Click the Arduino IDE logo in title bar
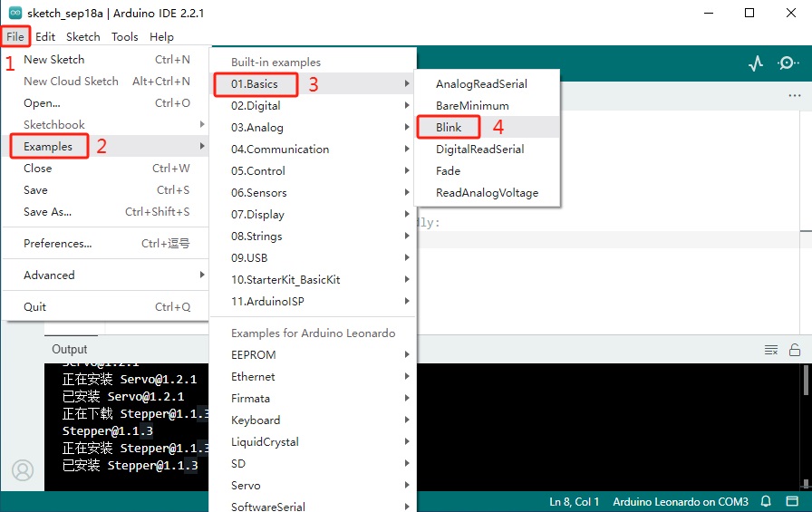Screen dimensions: 812x512 pos(15,13)
